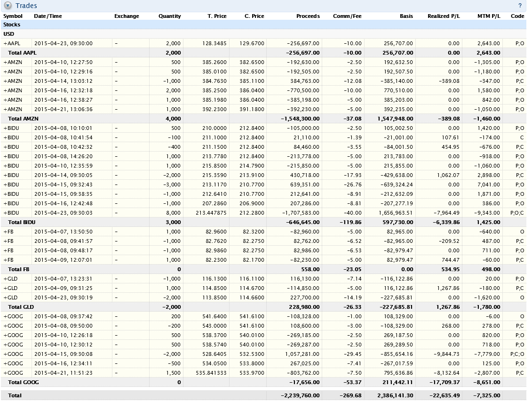
Task: Click the Code column header
Action: point(517,16)
